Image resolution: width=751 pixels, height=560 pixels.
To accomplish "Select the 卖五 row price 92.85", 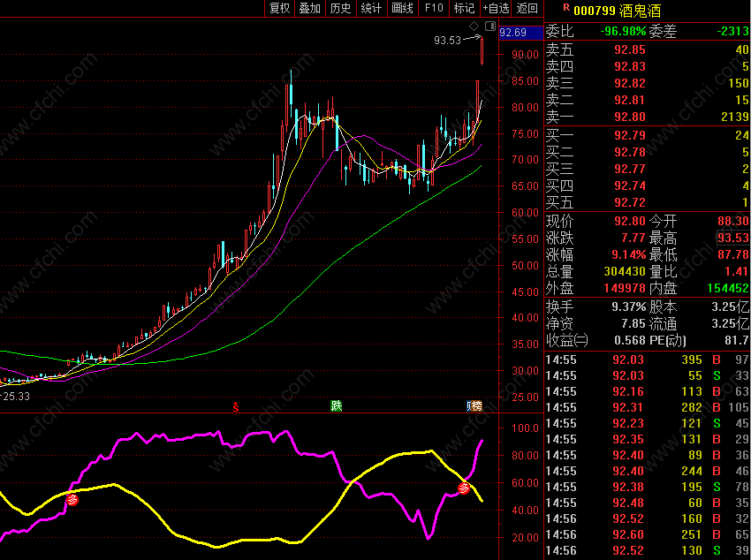I will [x=630, y=49].
